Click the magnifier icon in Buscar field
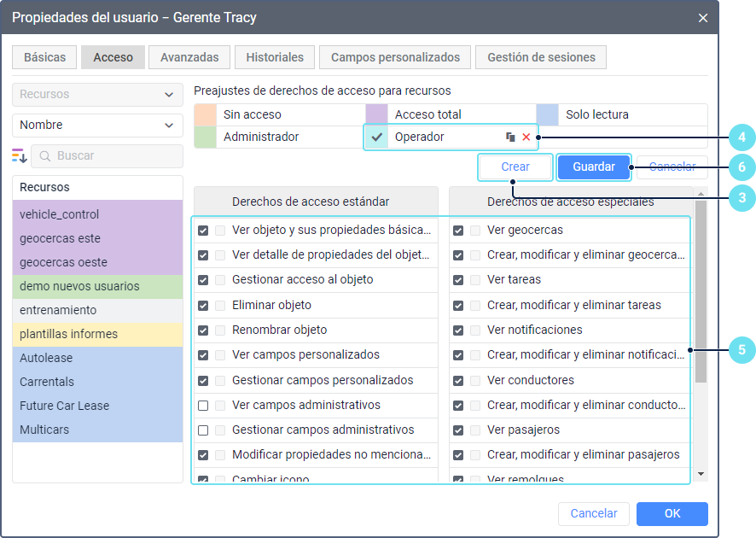Image resolution: width=756 pixels, height=538 pixels. tap(45, 156)
